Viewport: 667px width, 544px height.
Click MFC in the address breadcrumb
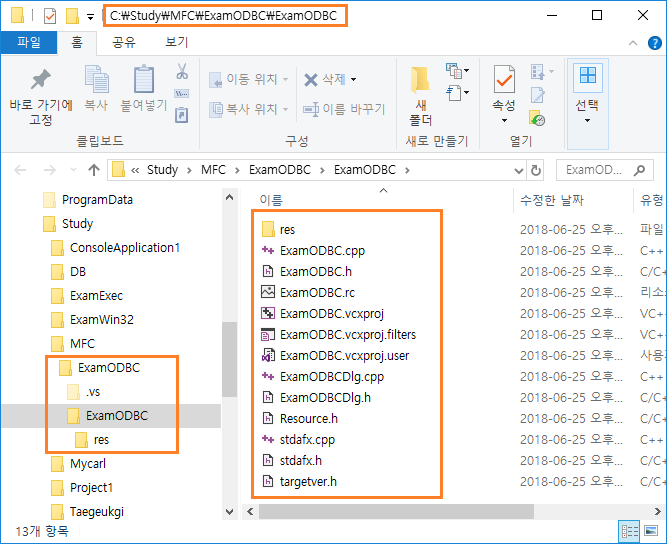213,170
